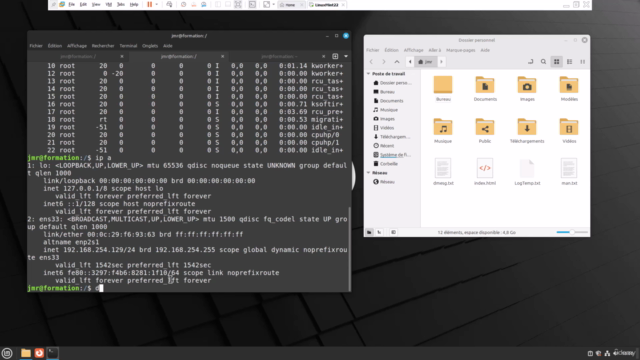Open Système de fichiers in sidebar
Viewport: 640px width, 360px height.
(x=392, y=155)
